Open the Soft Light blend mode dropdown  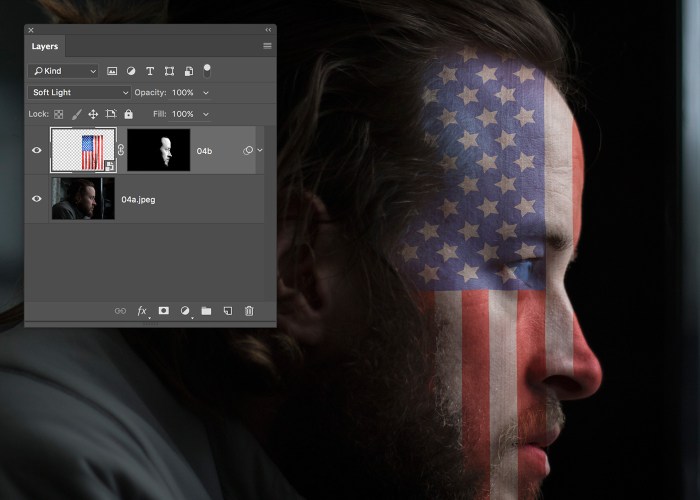pos(79,92)
